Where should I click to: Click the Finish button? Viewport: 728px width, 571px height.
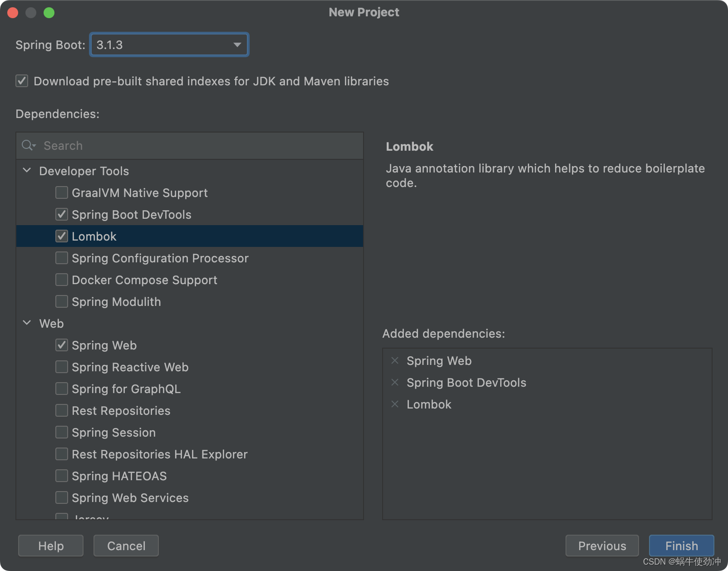pyautogui.click(x=681, y=546)
